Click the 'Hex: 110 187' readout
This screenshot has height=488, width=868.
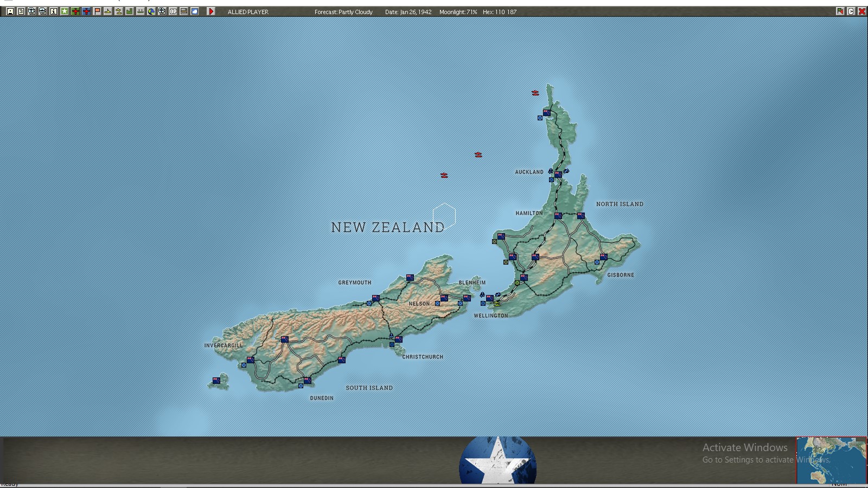500,12
